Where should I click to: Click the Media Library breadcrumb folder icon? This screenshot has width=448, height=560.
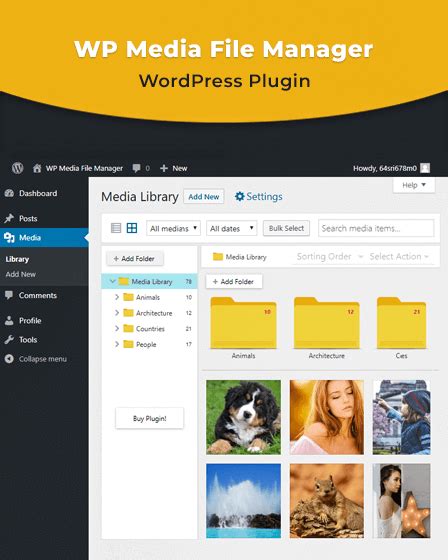[x=218, y=256]
